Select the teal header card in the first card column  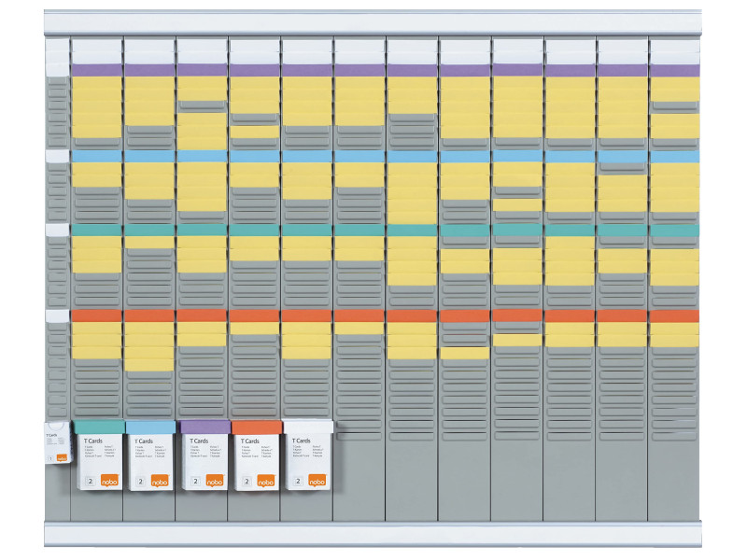(97, 230)
